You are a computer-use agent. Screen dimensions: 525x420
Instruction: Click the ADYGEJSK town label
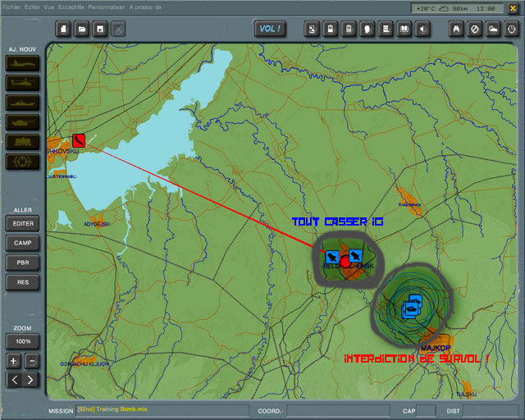click(x=97, y=224)
